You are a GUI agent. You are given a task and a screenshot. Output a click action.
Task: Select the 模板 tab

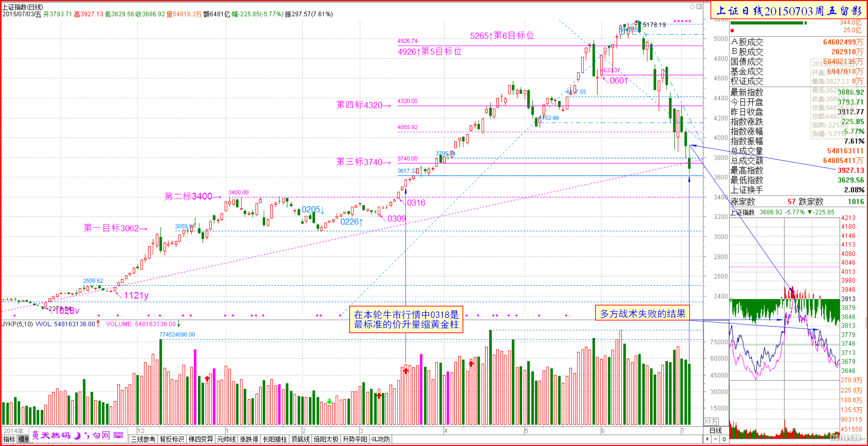tap(23, 439)
